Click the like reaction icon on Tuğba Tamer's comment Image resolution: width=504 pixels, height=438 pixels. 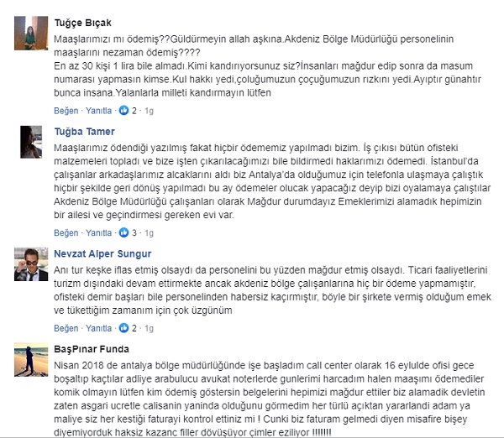pyautogui.click(x=123, y=232)
